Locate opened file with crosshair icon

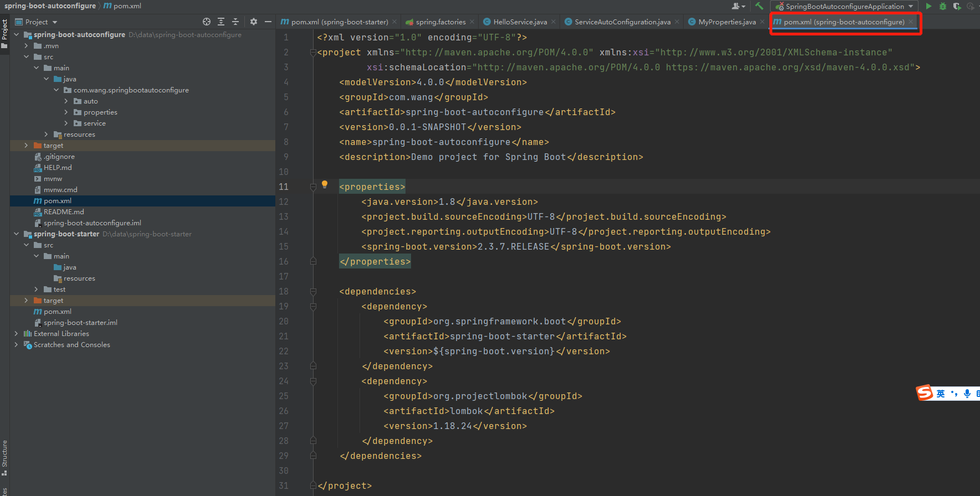point(207,22)
